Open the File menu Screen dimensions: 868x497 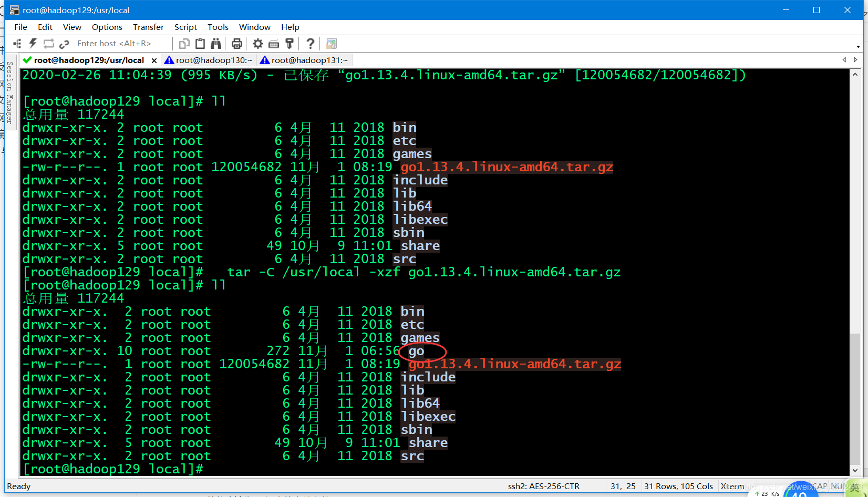point(21,27)
